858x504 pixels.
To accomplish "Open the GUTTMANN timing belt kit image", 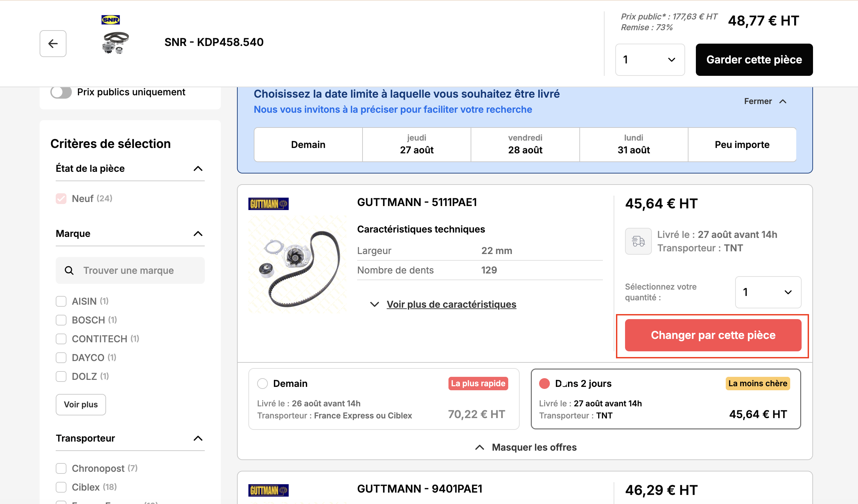I will click(297, 264).
